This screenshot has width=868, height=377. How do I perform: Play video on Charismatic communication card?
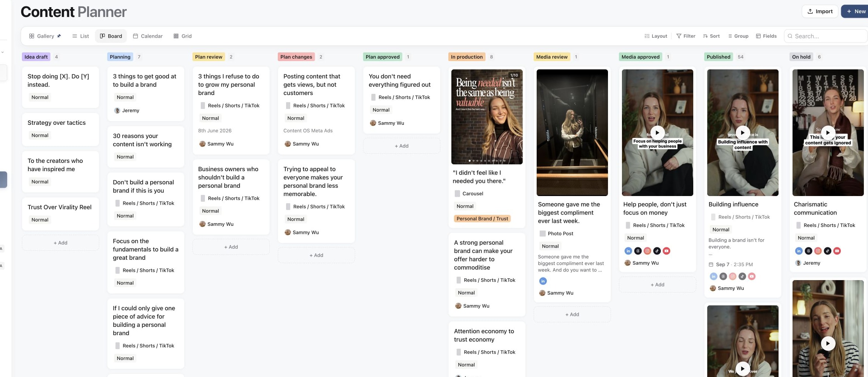pyautogui.click(x=828, y=133)
